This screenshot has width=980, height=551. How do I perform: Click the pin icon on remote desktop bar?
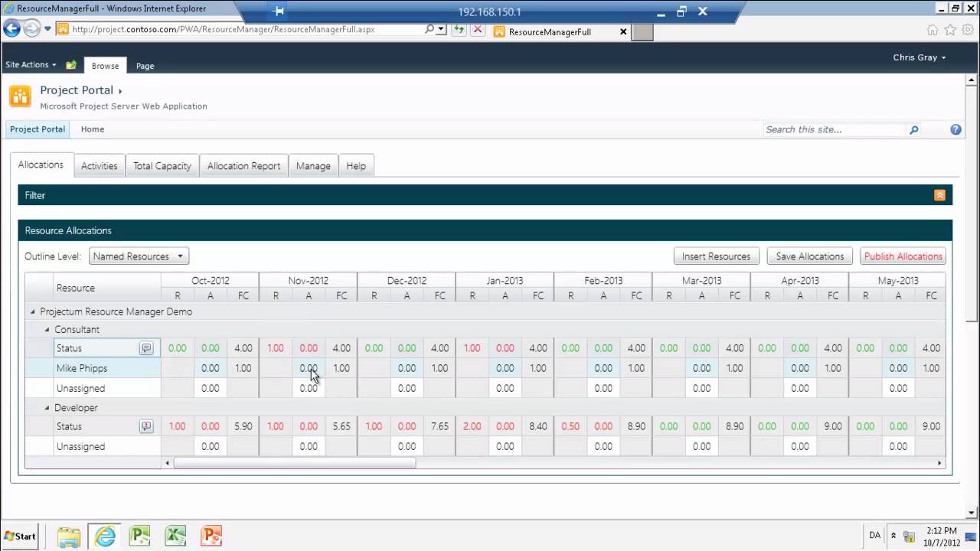pyautogui.click(x=279, y=11)
